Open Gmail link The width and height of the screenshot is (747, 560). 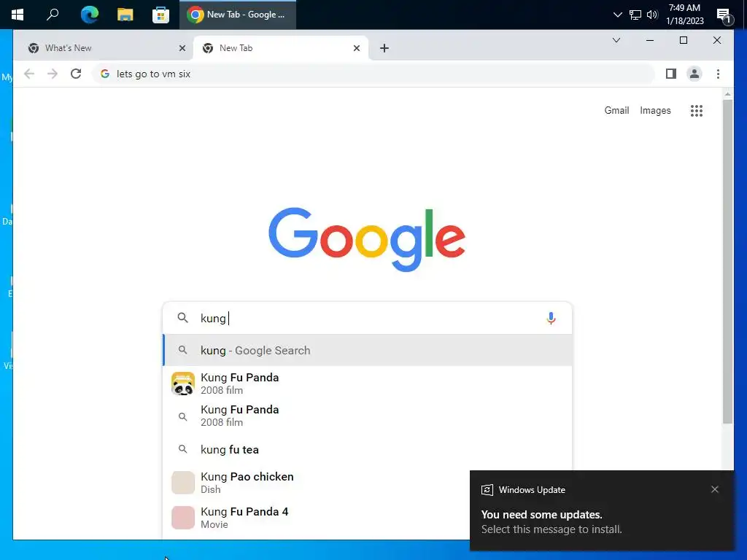pyautogui.click(x=616, y=111)
